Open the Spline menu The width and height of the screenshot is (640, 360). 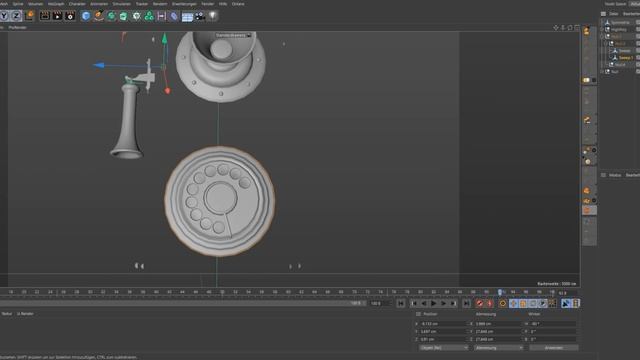pyautogui.click(x=18, y=4)
